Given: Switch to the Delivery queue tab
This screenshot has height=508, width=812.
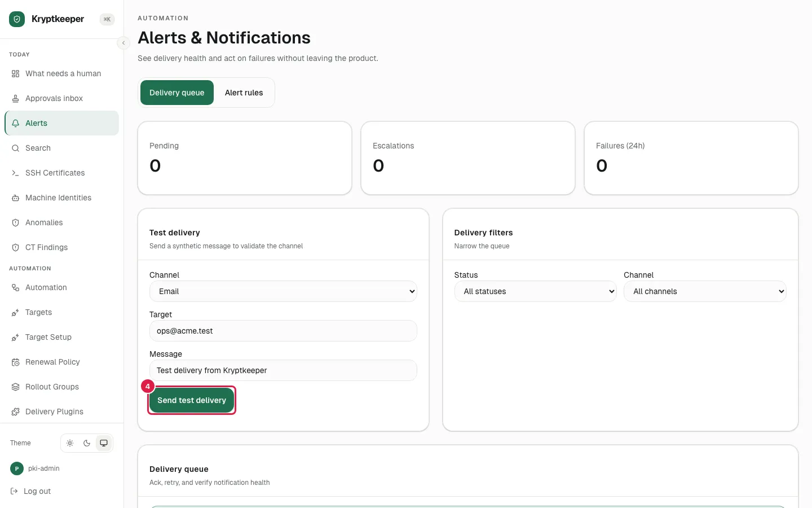Looking at the screenshot, I should click(x=177, y=93).
